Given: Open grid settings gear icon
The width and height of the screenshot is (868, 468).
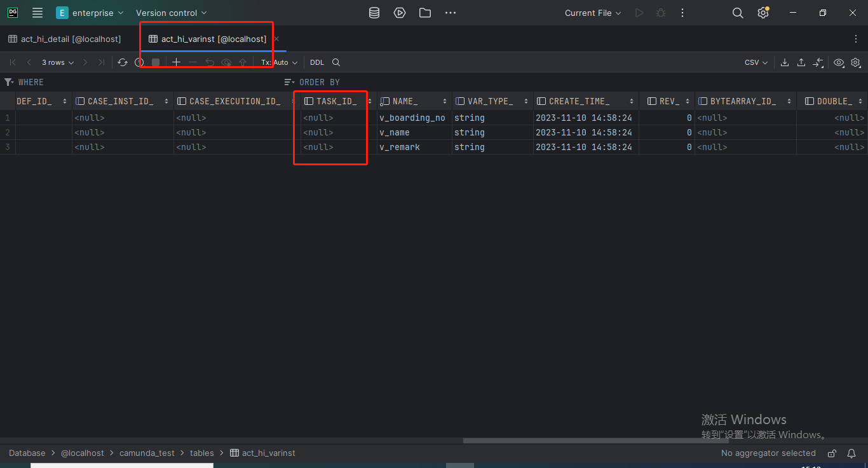Looking at the screenshot, I should (x=856, y=62).
